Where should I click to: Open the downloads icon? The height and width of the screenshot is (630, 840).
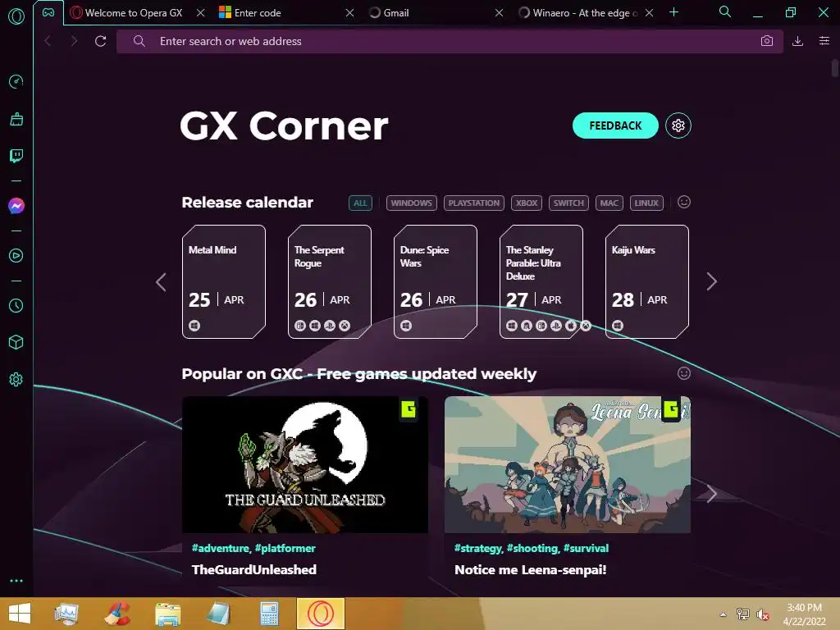[797, 41]
